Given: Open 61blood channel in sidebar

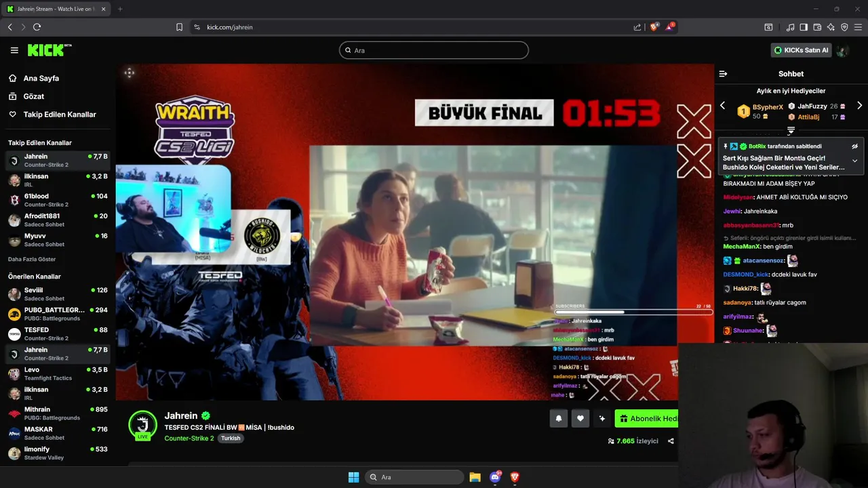Looking at the screenshot, I should coord(58,200).
